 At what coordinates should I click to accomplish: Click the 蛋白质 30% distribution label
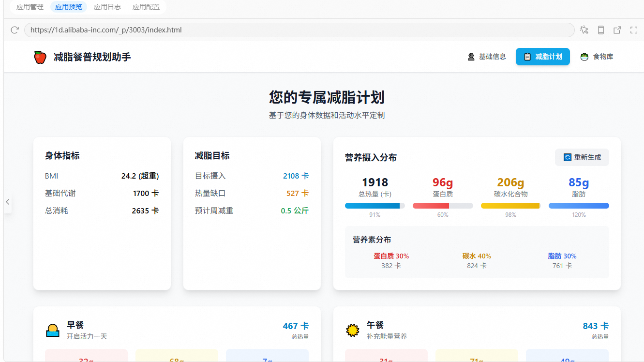391,256
